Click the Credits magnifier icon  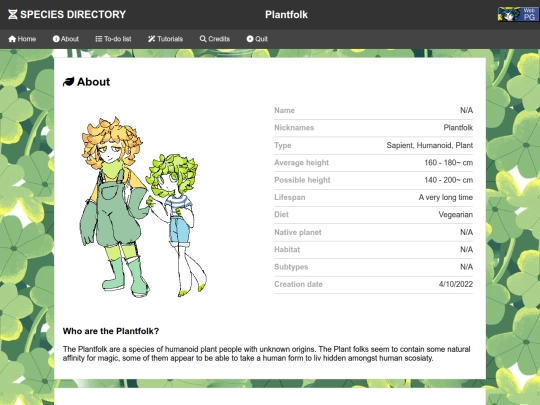[203, 39]
